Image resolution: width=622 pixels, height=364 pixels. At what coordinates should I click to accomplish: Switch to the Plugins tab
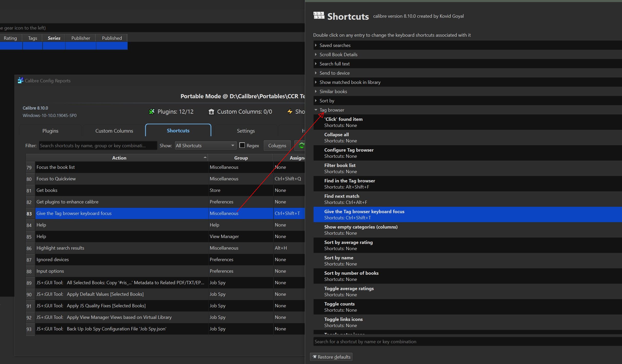50,131
